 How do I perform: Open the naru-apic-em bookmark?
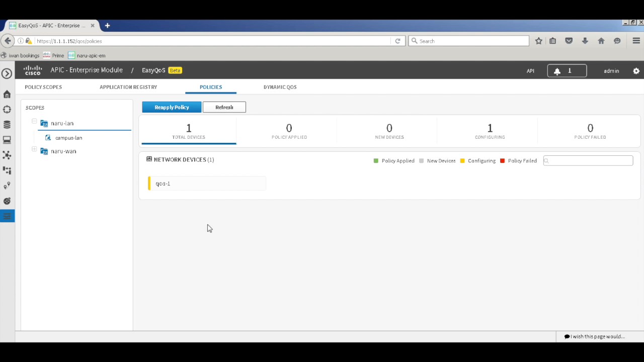tap(87, 55)
